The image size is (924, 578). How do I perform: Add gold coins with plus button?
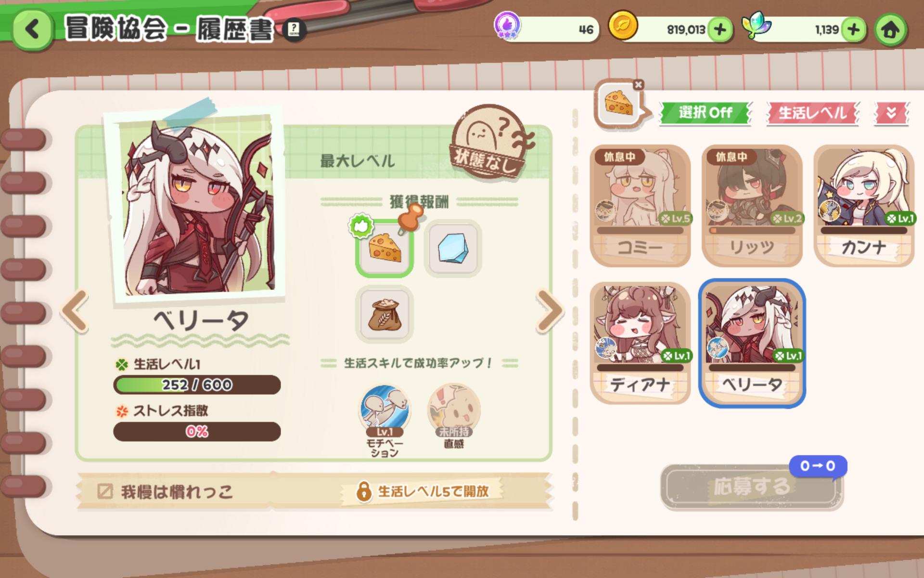click(x=720, y=30)
